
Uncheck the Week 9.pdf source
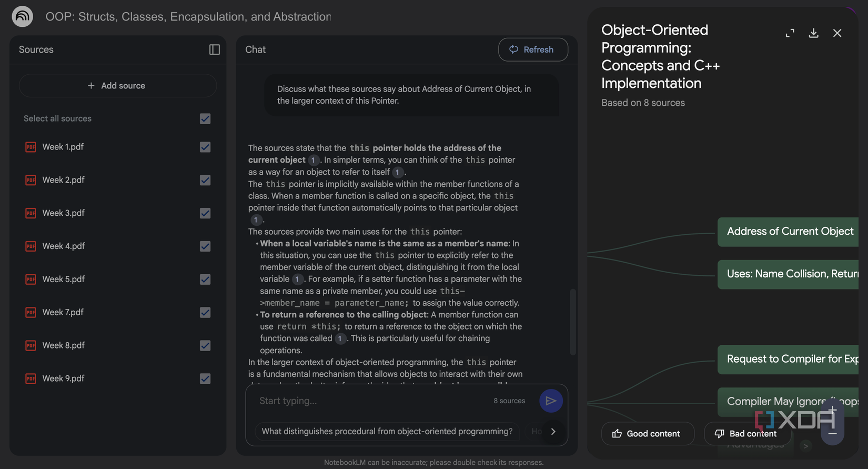pyautogui.click(x=205, y=379)
